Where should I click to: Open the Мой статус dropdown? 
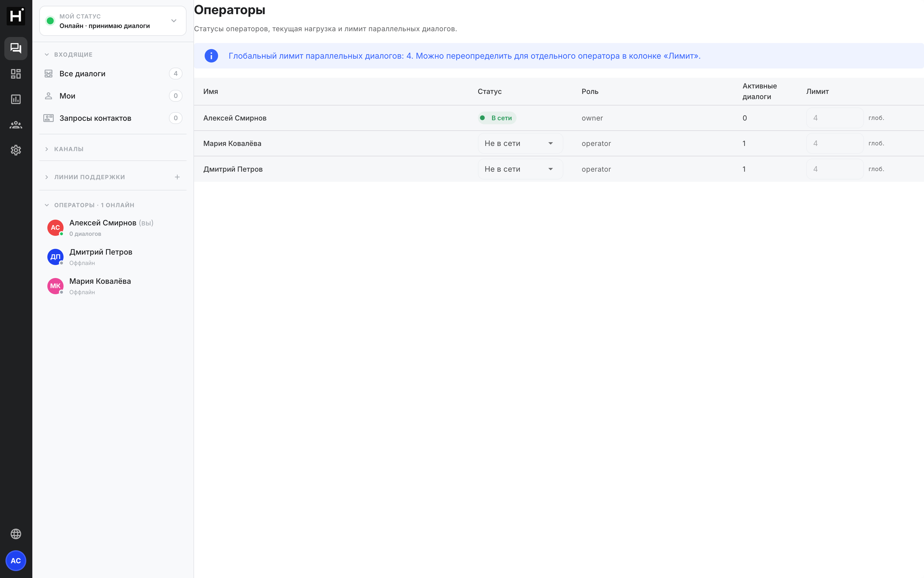(x=113, y=21)
